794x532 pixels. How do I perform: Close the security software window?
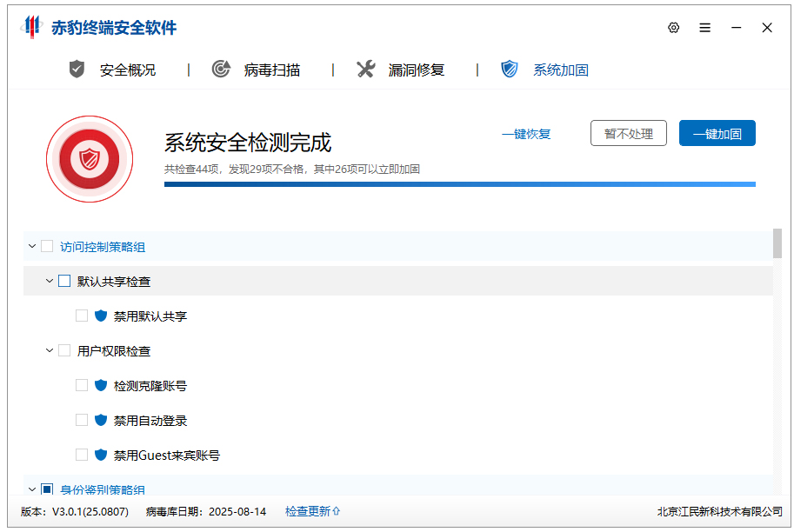point(767,28)
